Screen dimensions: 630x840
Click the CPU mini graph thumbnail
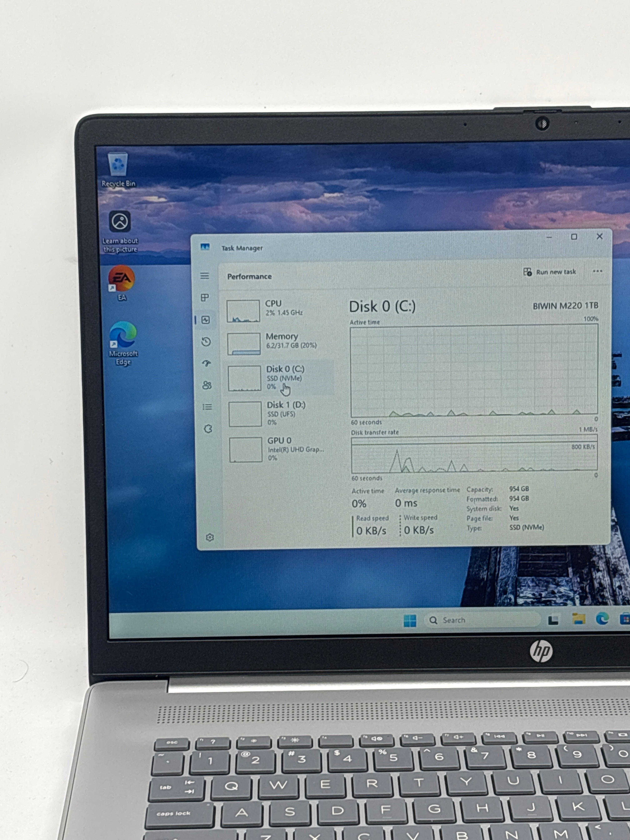[243, 311]
